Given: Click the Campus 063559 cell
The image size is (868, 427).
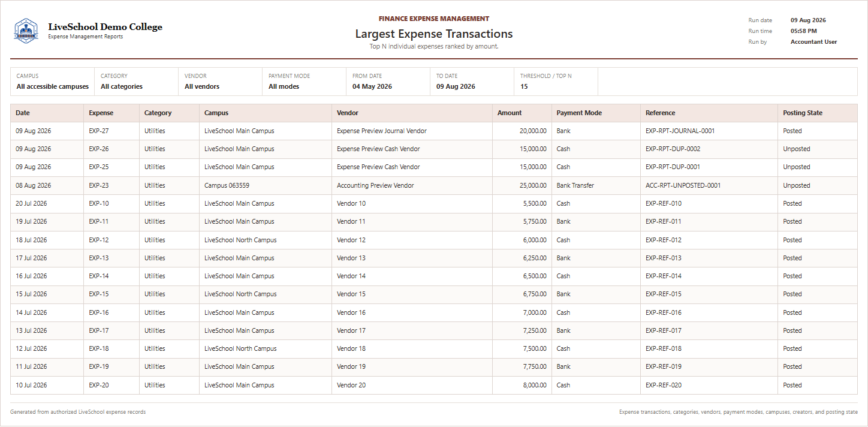Looking at the screenshot, I should tap(266, 185).
